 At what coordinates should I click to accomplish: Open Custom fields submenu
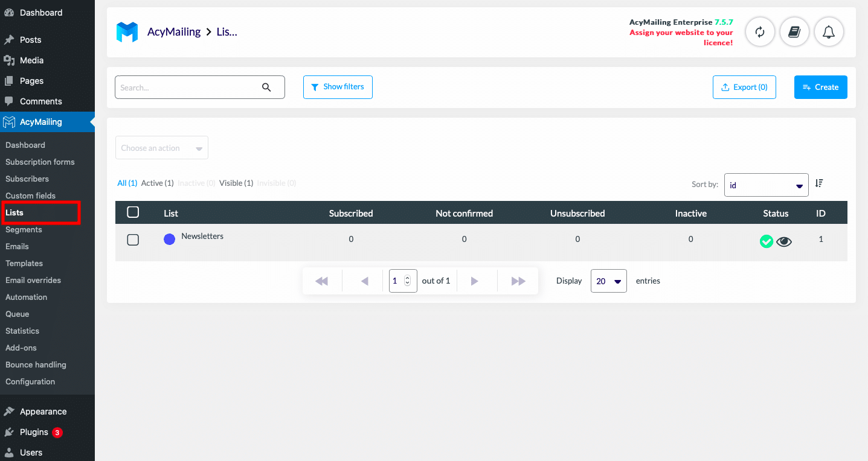30,196
